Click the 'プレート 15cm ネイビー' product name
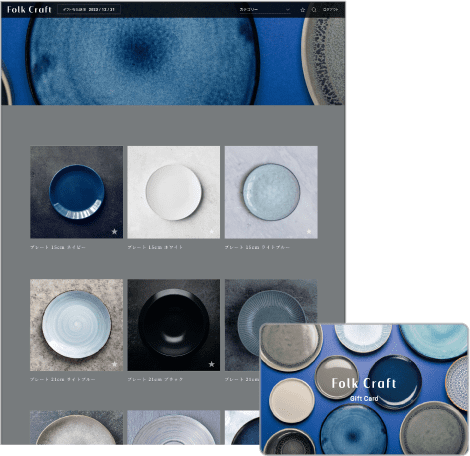The width and height of the screenshot is (470, 456). 58,247
